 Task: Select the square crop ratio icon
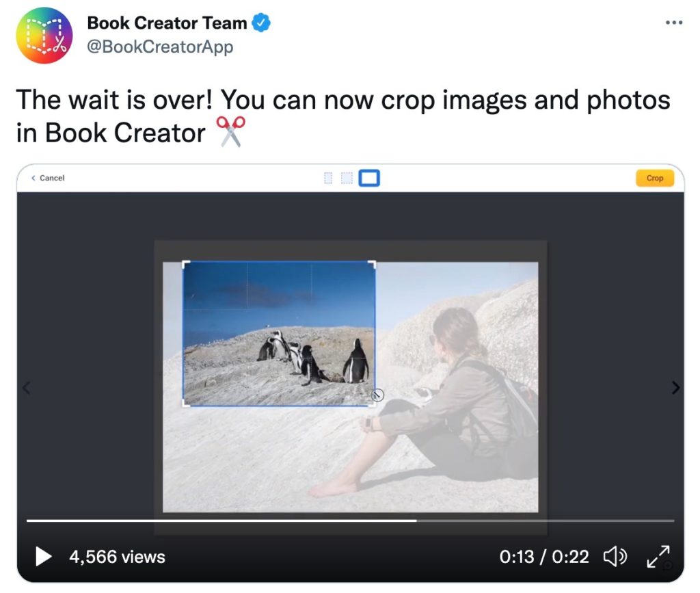click(x=347, y=179)
